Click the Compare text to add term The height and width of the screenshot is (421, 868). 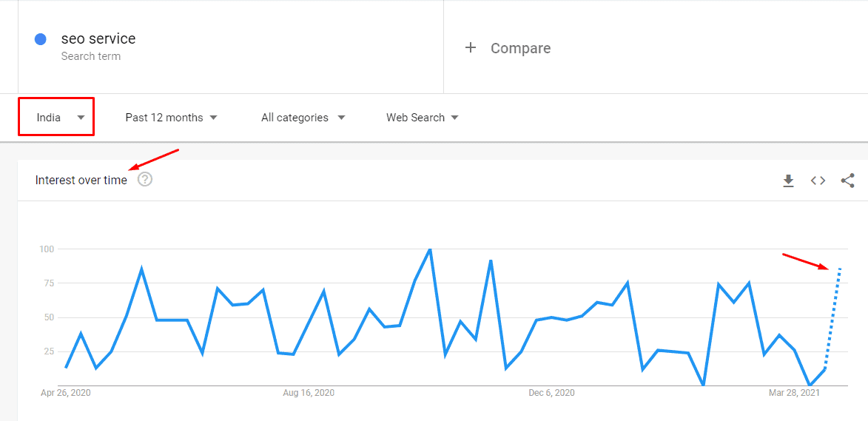tap(520, 48)
